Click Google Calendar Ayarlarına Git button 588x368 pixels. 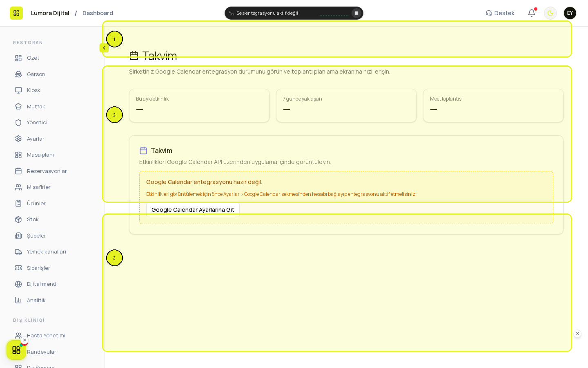193,210
